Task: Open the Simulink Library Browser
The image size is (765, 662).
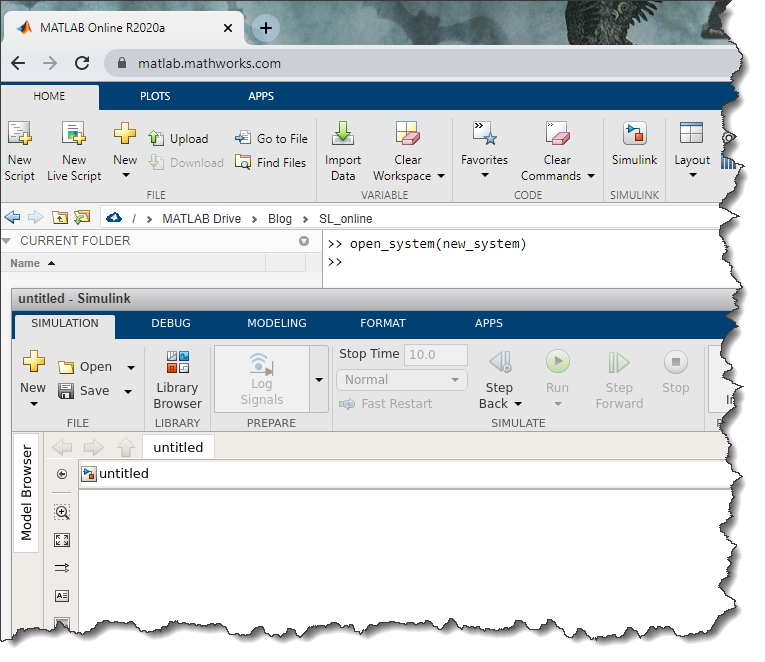Action: click(177, 379)
